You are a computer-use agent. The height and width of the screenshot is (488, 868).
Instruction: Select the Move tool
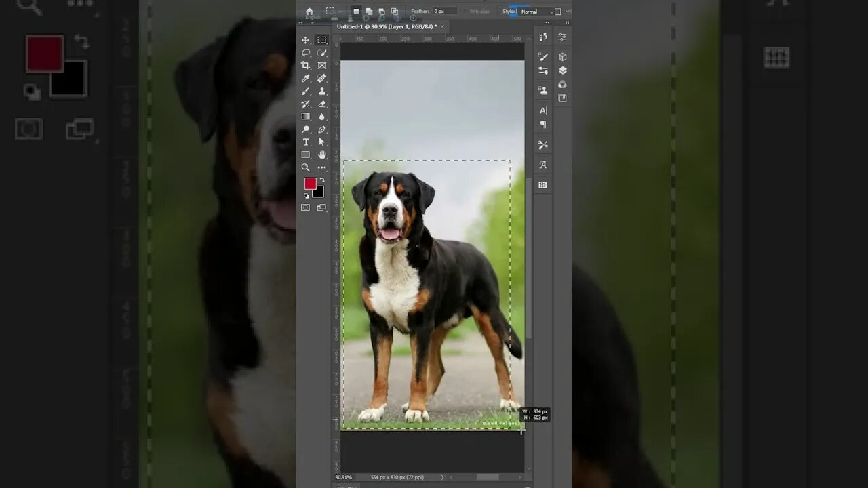[x=306, y=40]
